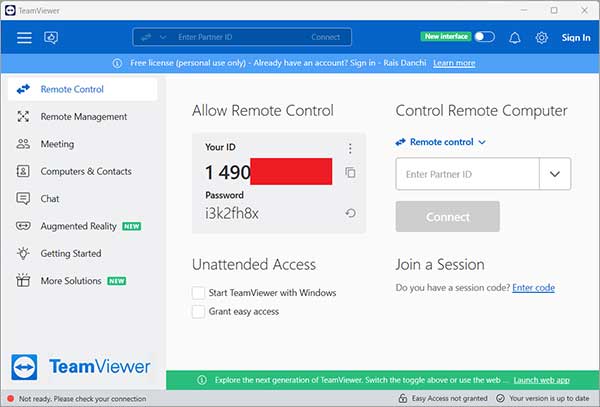Refresh the password with regenerate icon
The height and width of the screenshot is (407, 600).
350,213
